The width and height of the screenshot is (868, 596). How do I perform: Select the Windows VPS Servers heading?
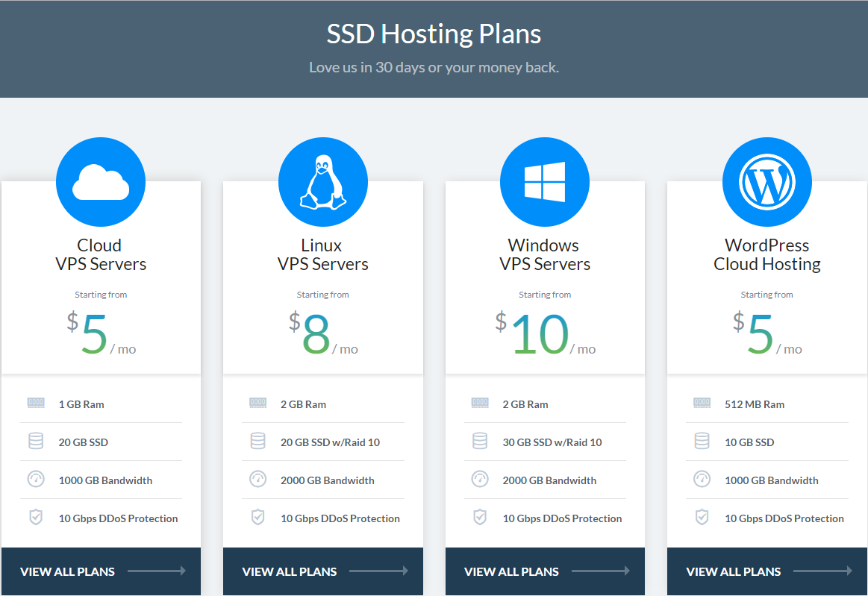point(545,254)
